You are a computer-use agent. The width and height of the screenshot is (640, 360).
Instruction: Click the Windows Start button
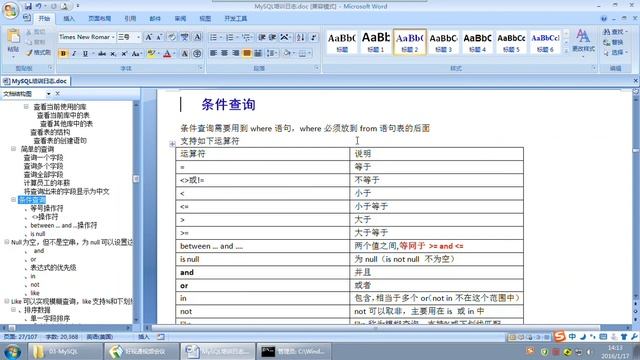click(12, 351)
